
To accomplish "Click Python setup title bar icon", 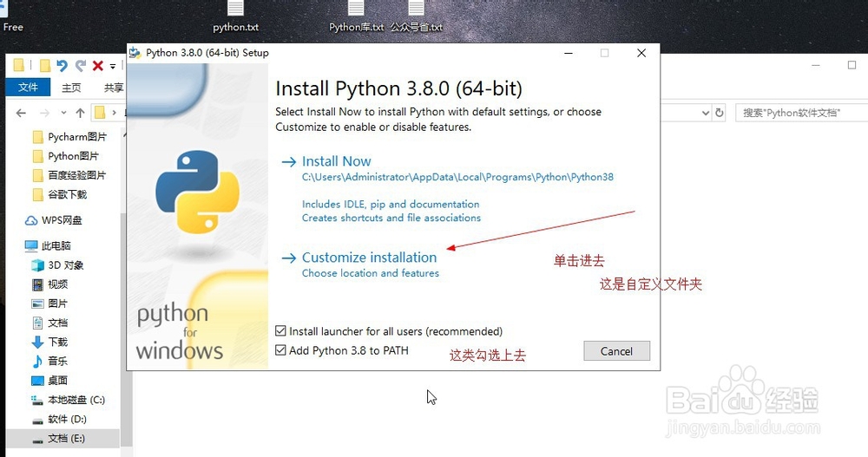I will [135, 53].
